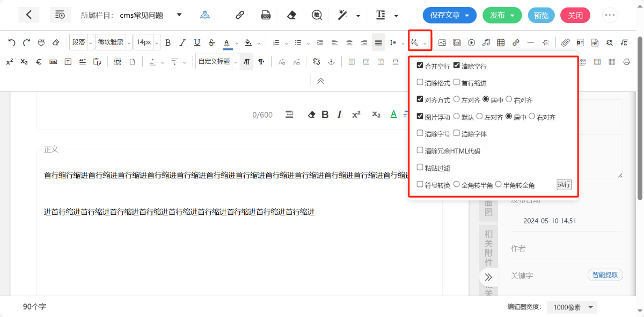
Task: Click the back arrow at top left
Action: pyautogui.click(x=28, y=15)
